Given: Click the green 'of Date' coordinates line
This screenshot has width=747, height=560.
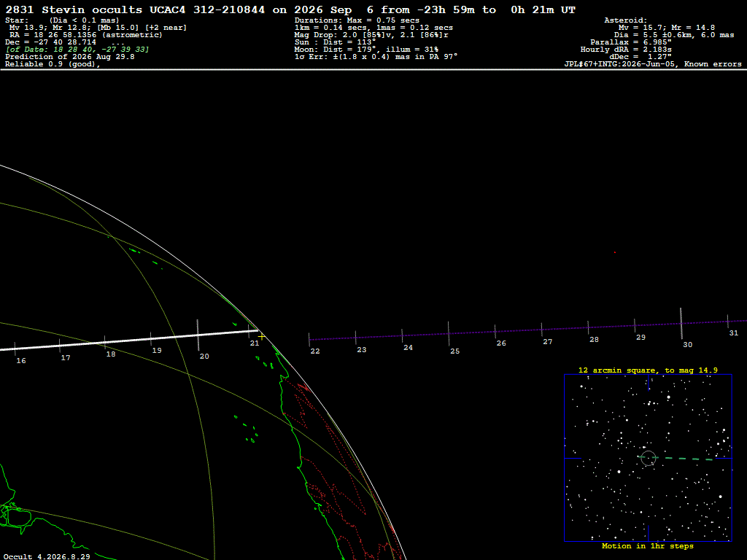Looking at the screenshot, I should pyautogui.click(x=77, y=50).
